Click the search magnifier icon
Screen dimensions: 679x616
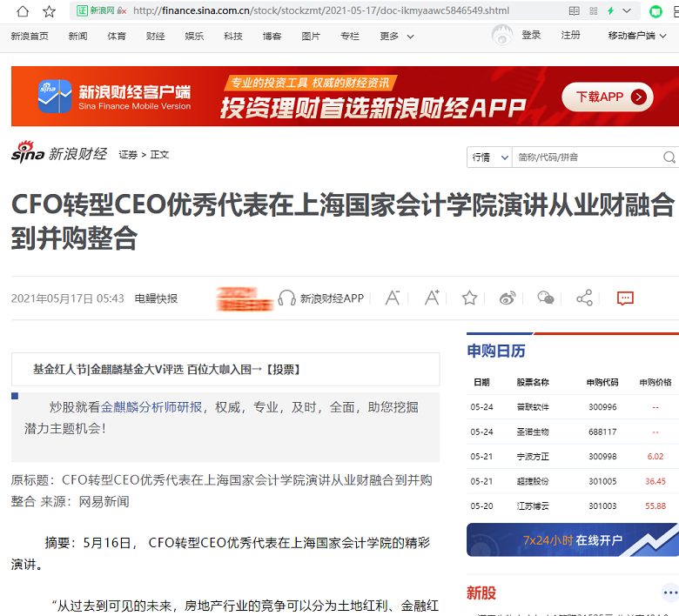tap(669, 157)
